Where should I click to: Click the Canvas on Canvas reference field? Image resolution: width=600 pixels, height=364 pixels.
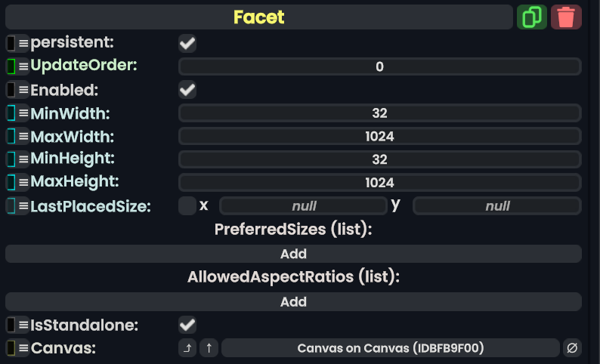pyautogui.click(x=390, y=348)
